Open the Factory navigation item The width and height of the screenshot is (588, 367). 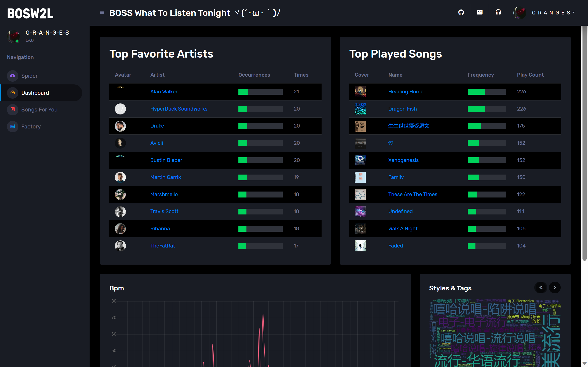click(31, 126)
